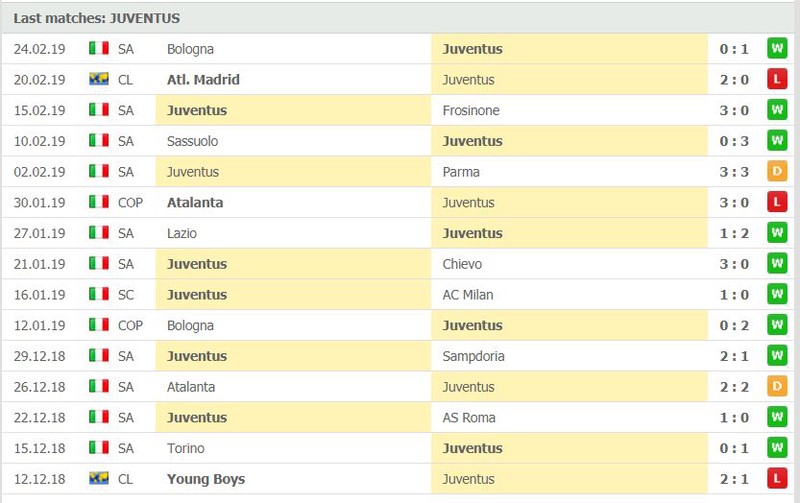Click the Champions League flag icon on 12.12.18

coord(99,479)
